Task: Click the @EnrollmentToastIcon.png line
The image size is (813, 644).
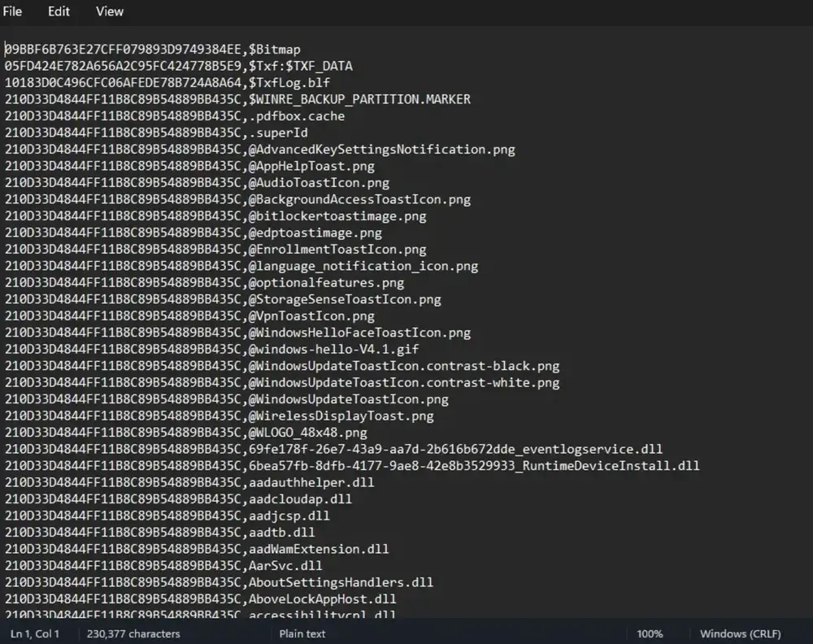Action: [x=215, y=250]
